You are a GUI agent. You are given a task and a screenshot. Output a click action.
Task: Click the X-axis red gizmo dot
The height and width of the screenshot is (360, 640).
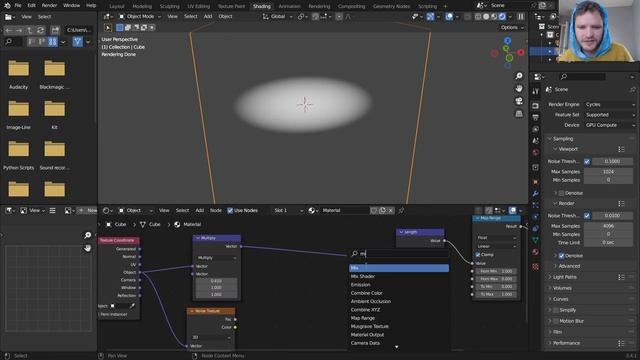[x=521, y=52]
